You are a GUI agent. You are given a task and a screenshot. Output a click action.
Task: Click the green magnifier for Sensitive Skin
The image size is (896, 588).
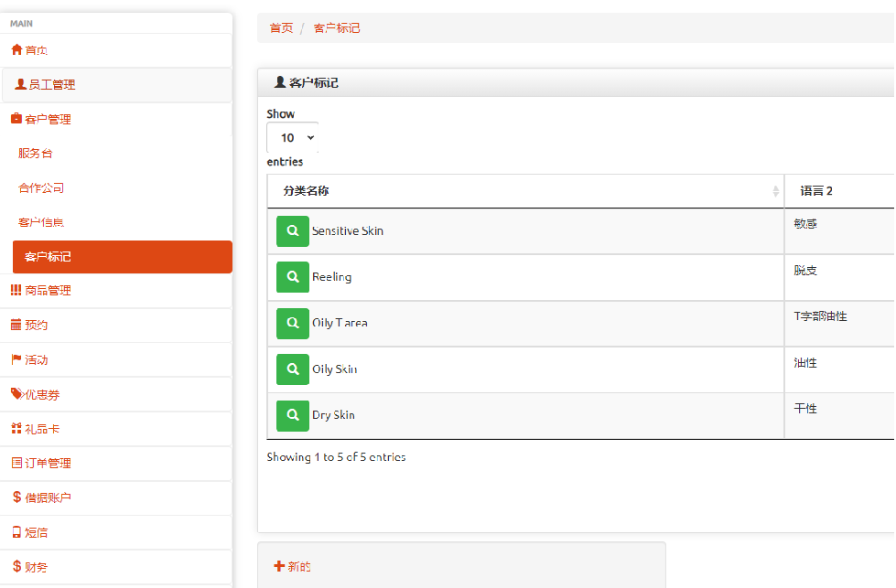293,231
